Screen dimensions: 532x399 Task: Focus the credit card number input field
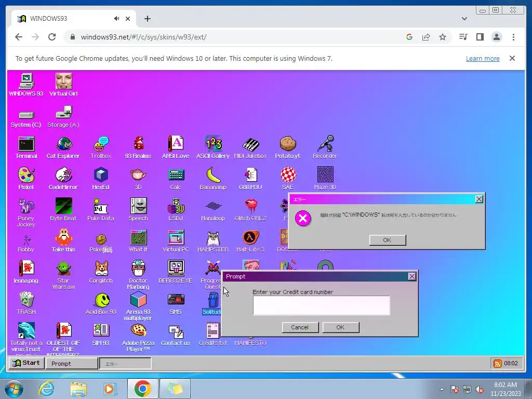click(321, 305)
